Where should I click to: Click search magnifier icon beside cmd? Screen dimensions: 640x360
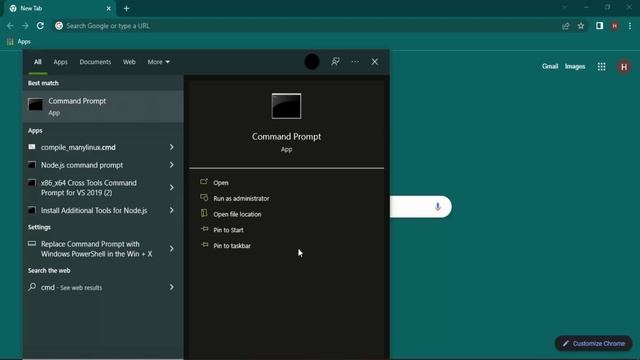click(32, 287)
